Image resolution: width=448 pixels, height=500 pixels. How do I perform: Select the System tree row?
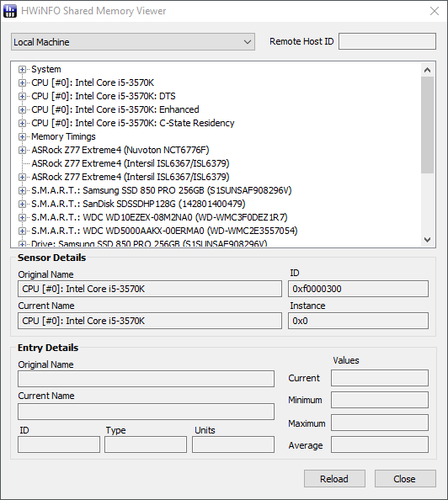pyautogui.click(x=46, y=69)
